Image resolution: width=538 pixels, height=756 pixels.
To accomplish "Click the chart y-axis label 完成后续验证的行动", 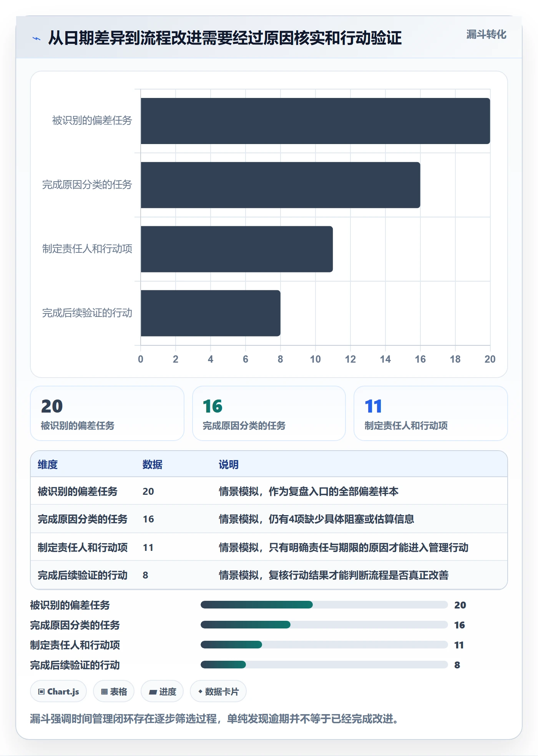I will [87, 313].
